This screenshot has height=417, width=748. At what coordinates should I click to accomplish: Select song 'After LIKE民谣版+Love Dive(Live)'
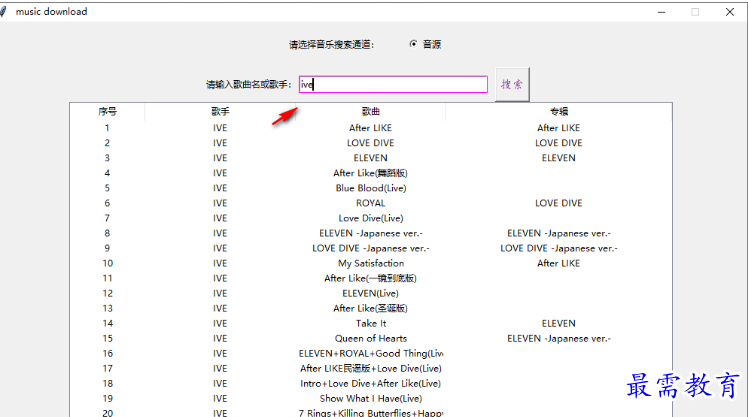click(371, 368)
